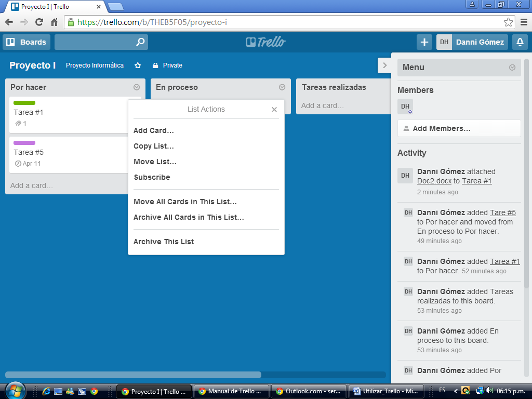The width and height of the screenshot is (532, 399).
Task: Open a new browser tab
Action: [116, 7]
